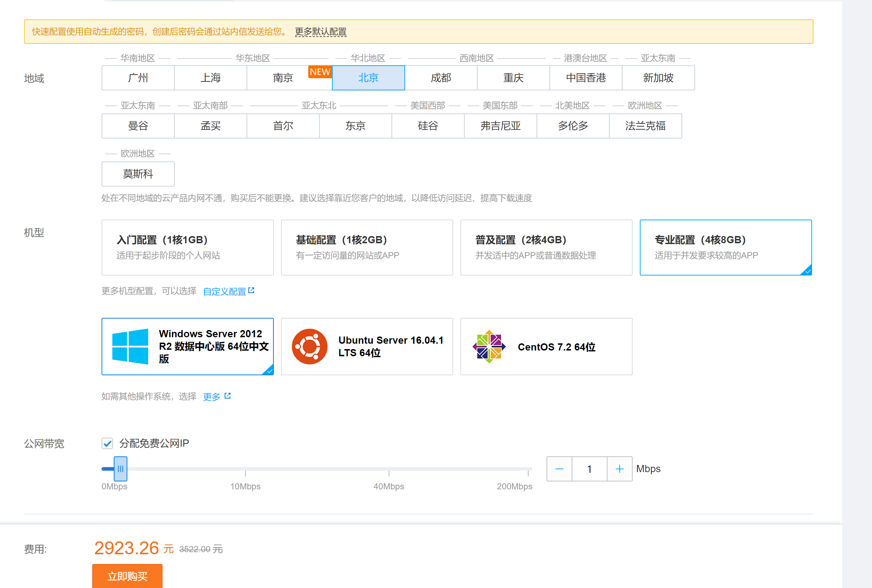Click plus icon to increase bandwidth
Screen dimensions: 872x588
620,469
